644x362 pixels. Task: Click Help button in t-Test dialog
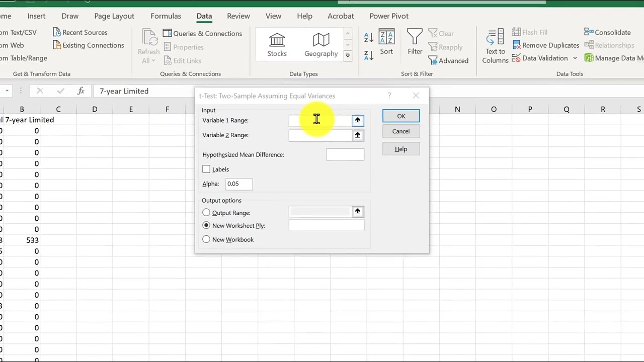401,149
